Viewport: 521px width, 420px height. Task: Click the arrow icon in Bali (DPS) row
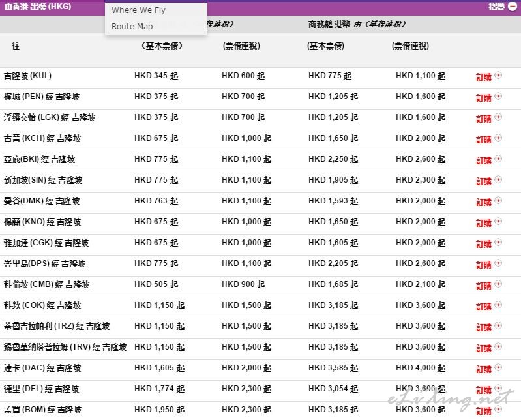[498, 263]
